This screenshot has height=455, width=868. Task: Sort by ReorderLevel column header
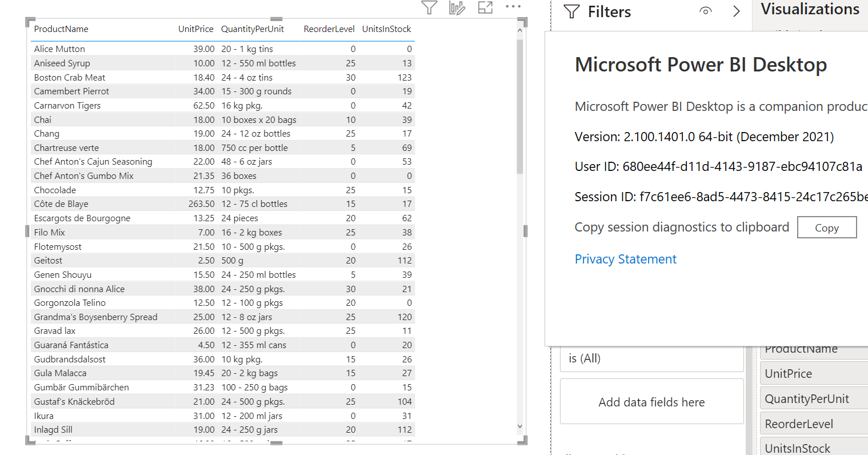pos(329,29)
